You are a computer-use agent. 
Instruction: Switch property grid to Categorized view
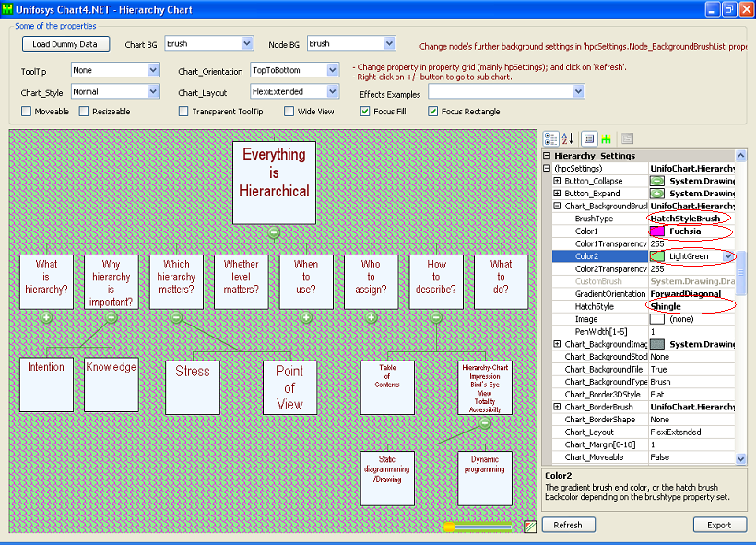[550, 138]
